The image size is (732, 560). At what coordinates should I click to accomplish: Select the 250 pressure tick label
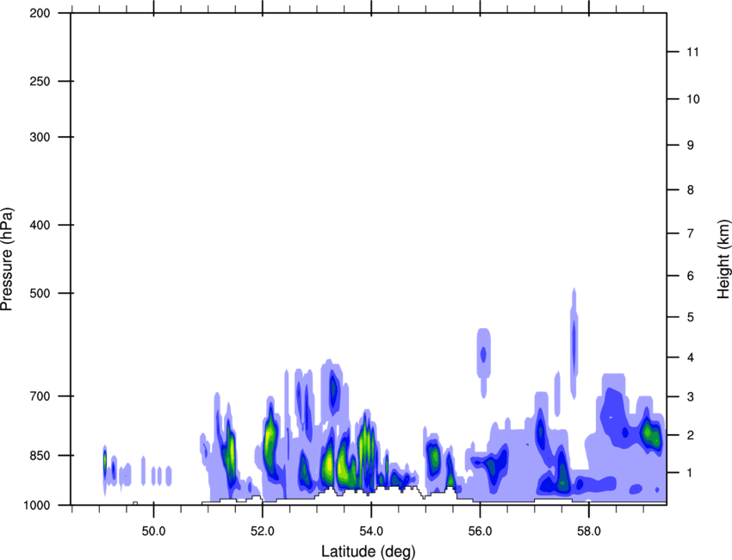click(x=40, y=81)
